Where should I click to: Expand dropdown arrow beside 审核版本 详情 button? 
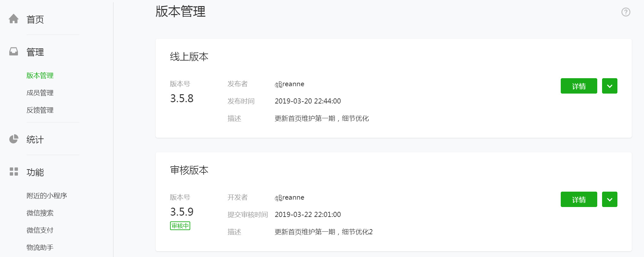pos(609,199)
